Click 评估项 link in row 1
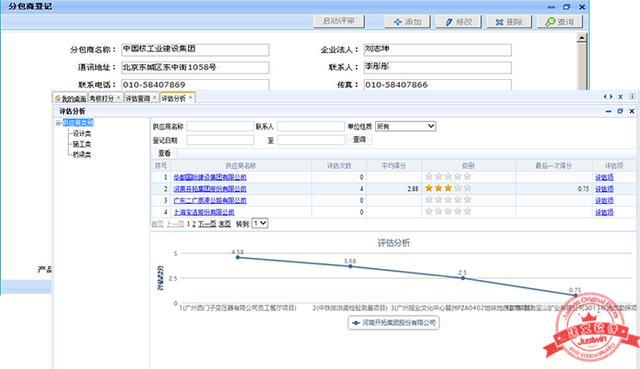 pos(604,177)
